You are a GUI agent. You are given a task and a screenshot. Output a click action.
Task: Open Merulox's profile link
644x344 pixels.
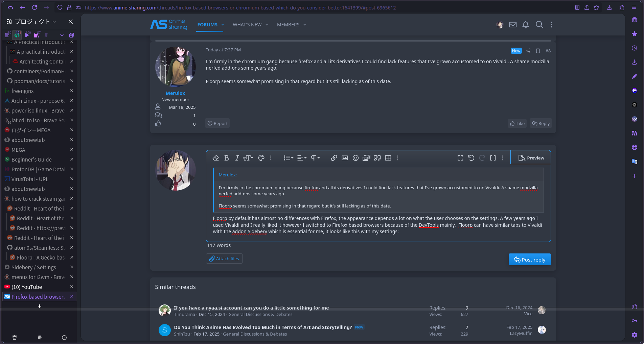tap(175, 93)
